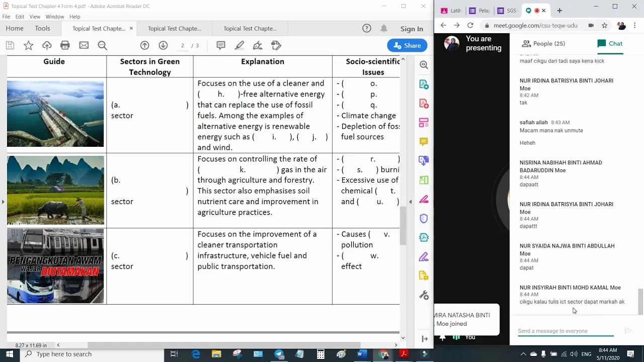
Task: Bookmark the Meet page with star icon
Action: tap(605, 25)
